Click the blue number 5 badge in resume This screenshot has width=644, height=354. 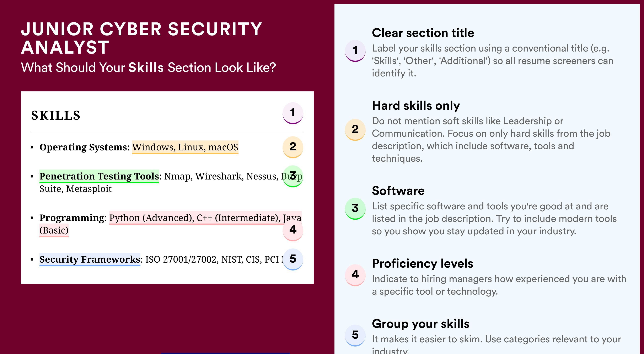293,259
